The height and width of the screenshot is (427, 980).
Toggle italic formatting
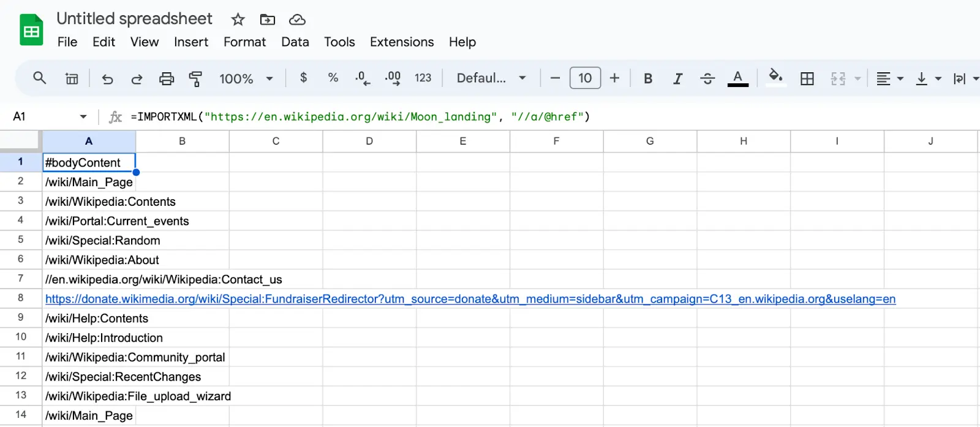coord(677,78)
